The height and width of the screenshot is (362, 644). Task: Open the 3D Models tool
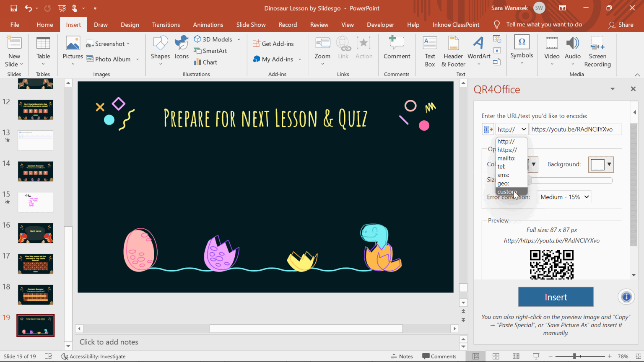(213, 39)
